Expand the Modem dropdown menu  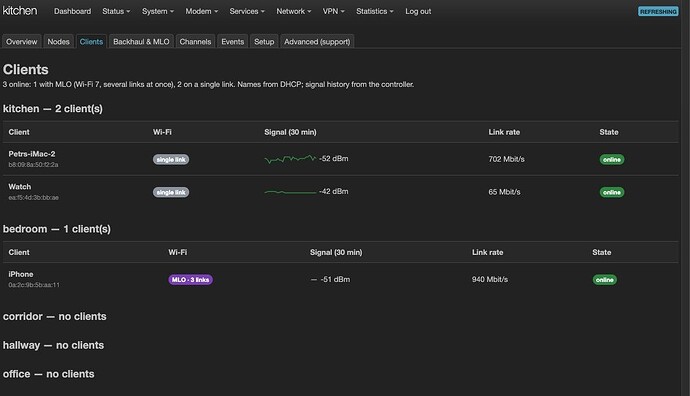click(202, 11)
